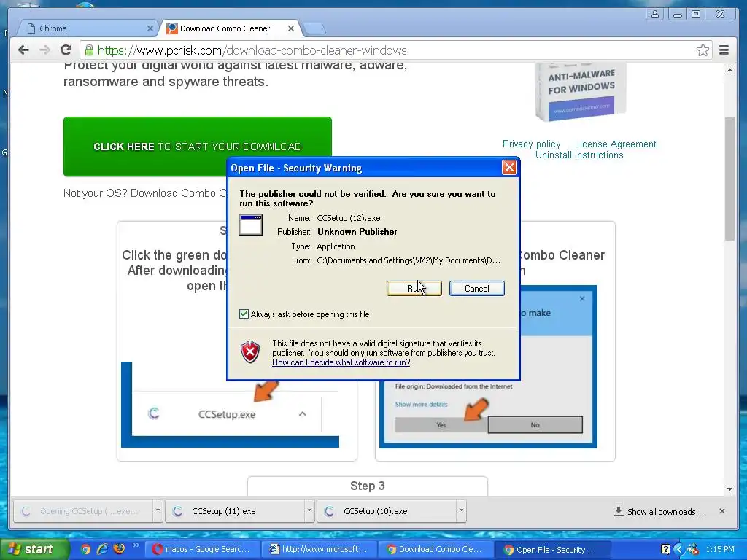Click the green start download button
Viewport: 747px width, 560px height.
197,146
